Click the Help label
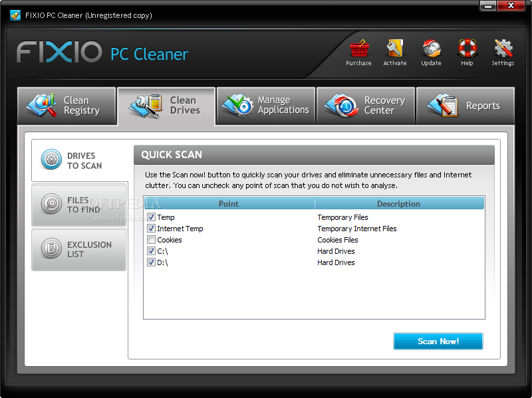Image resolution: width=532 pixels, height=398 pixels. click(x=467, y=63)
